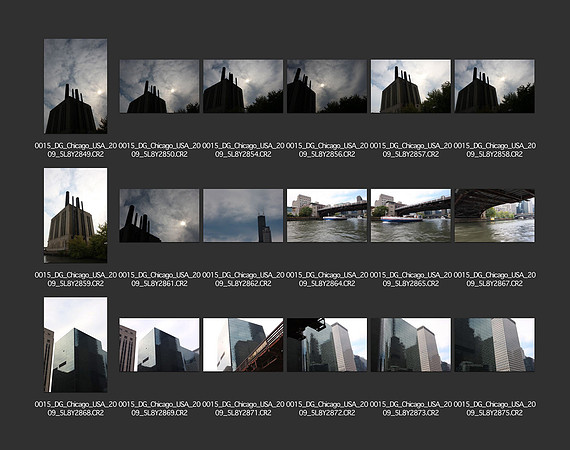Click the filename label ending SL8Y2871.CR2
Screen dimensions: 570x450
coord(243,409)
